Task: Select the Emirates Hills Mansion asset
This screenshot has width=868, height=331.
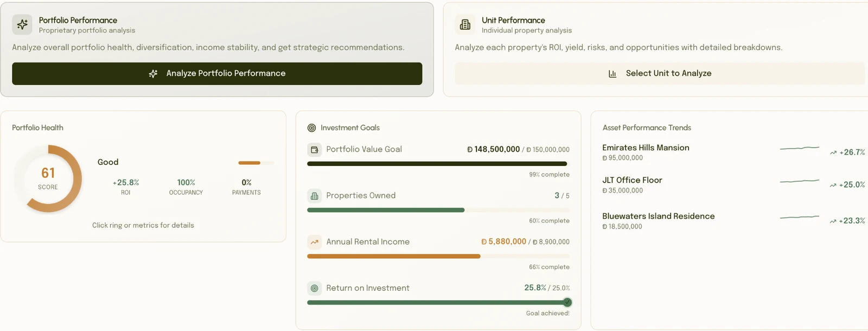Action: click(x=733, y=152)
